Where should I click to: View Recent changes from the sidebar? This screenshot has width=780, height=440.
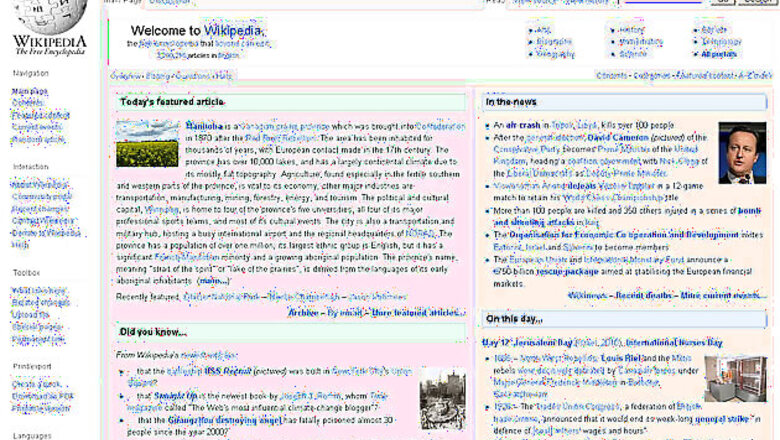click(x=40, y=209)
